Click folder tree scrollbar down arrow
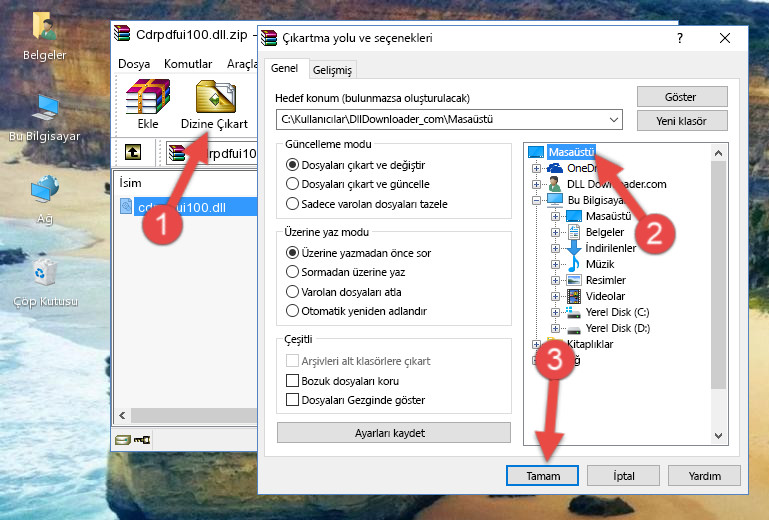 tap(718, 436)
